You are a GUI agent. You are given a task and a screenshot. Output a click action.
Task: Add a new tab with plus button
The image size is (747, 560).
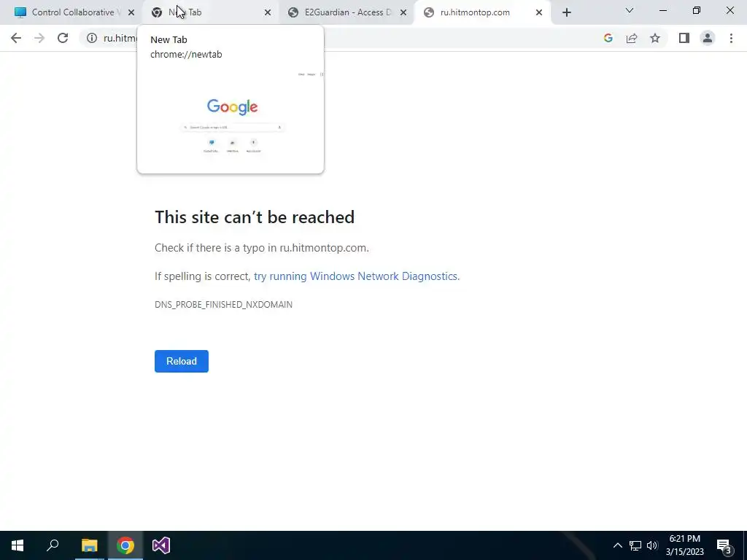pos(566,12)
